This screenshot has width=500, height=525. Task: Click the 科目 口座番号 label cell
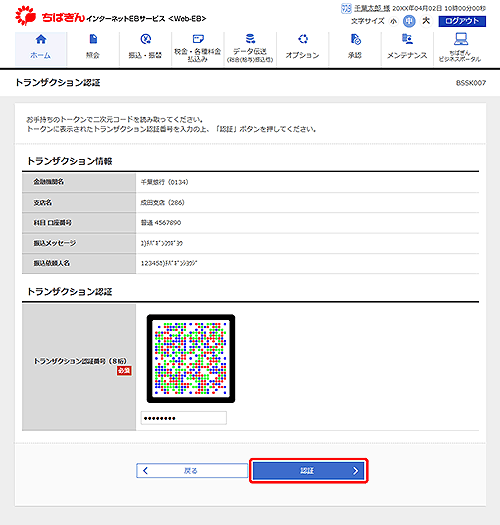point(79,223)
